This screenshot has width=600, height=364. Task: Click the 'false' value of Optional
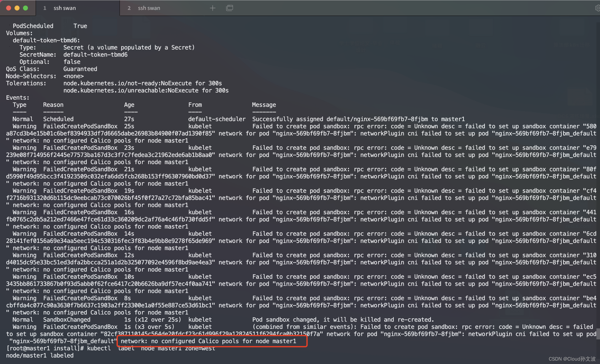coord(72,62)
